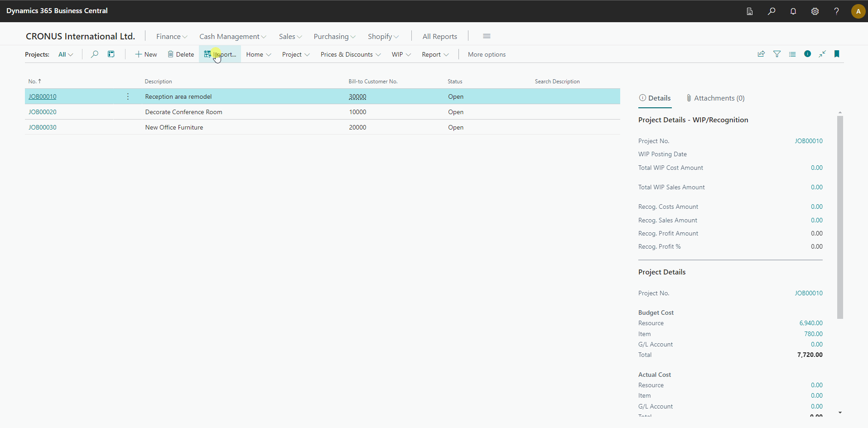The width and height of the screenshot is (868, 428).
Task: Expand the Home action group
Action: (x=259, y=54)
